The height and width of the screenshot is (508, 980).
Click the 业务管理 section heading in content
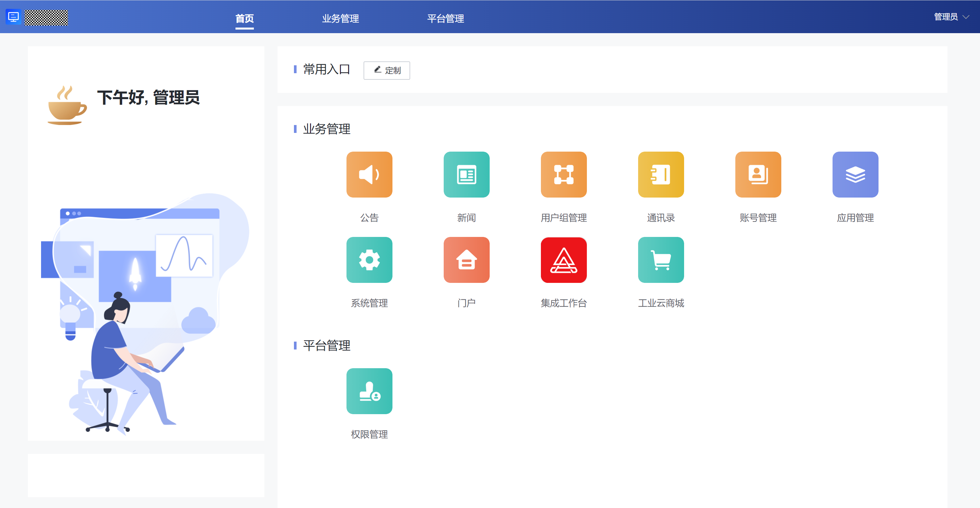tap(326, 129)
